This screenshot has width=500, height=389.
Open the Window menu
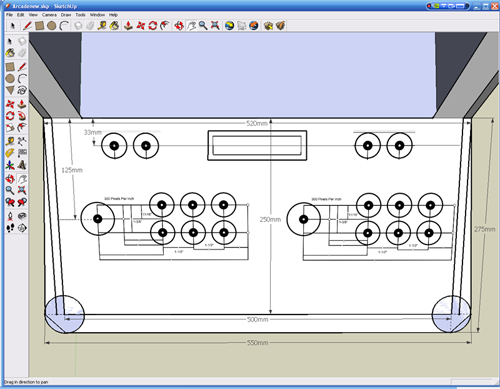tap(97, 15)
